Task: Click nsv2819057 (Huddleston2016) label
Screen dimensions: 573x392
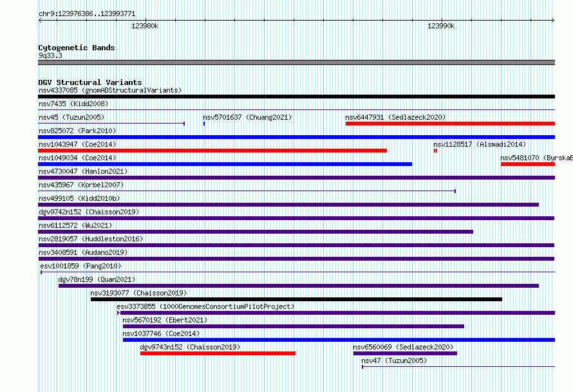Action: (x=91, y=239)
